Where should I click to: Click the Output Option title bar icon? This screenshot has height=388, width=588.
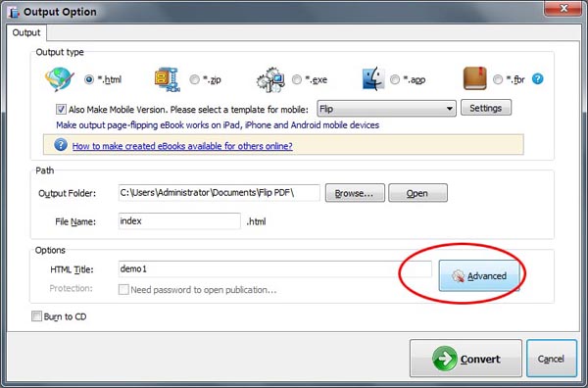pos(15,12)
